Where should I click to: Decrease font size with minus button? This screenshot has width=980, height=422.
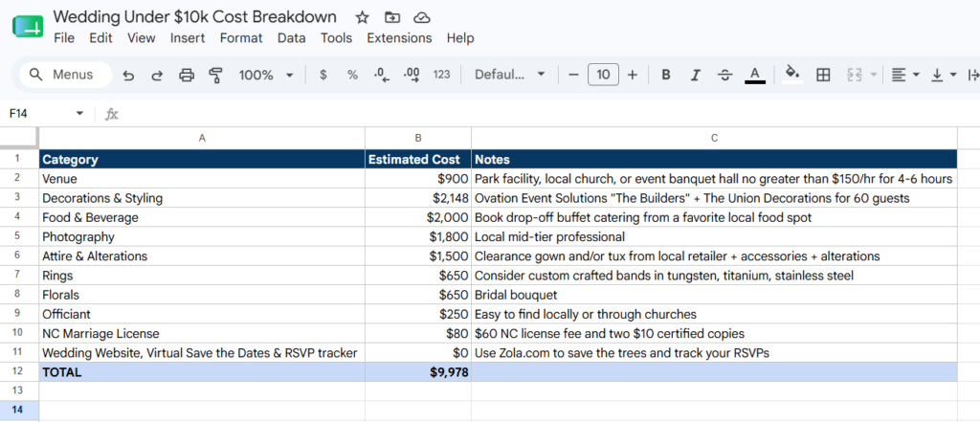pos(574,75)
